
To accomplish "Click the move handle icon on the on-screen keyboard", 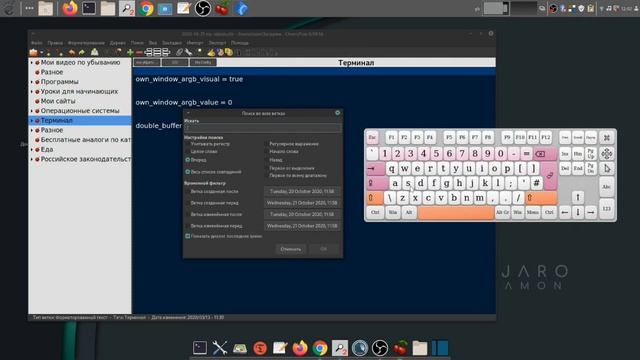I will point(607,154).
